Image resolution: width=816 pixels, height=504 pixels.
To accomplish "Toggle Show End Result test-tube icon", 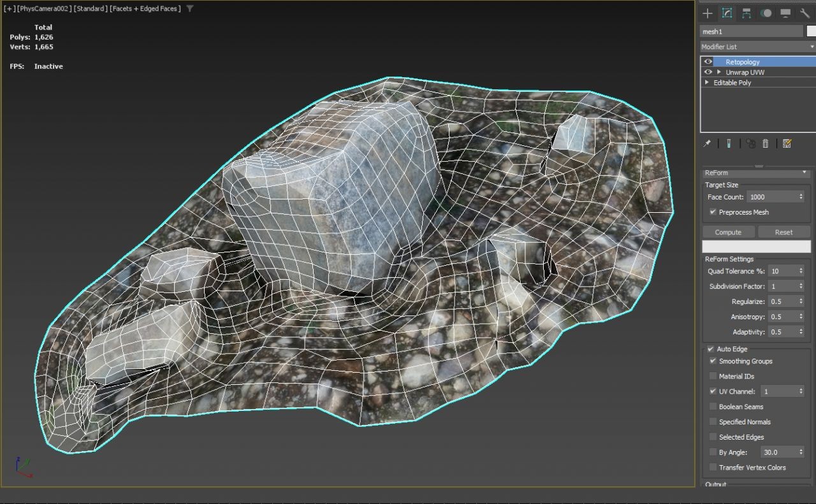I will [728, 144].
